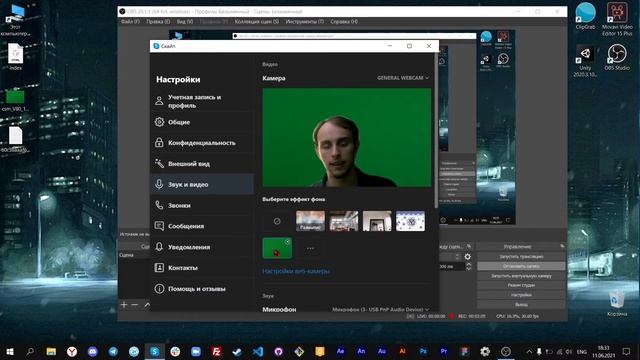This screenshot has height=360, width=640.
Task: Open the Корзина recycle bin
Action: pyautogui.click(x=616, y=303)
